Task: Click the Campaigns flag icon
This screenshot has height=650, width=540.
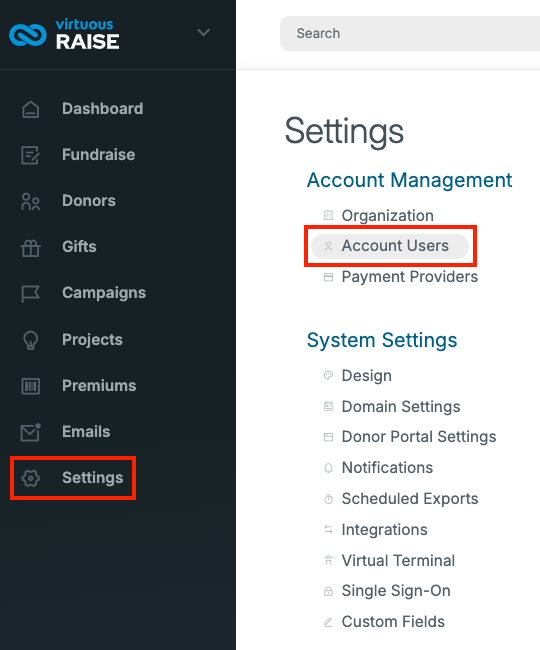Action: click(x=30, y=294)
